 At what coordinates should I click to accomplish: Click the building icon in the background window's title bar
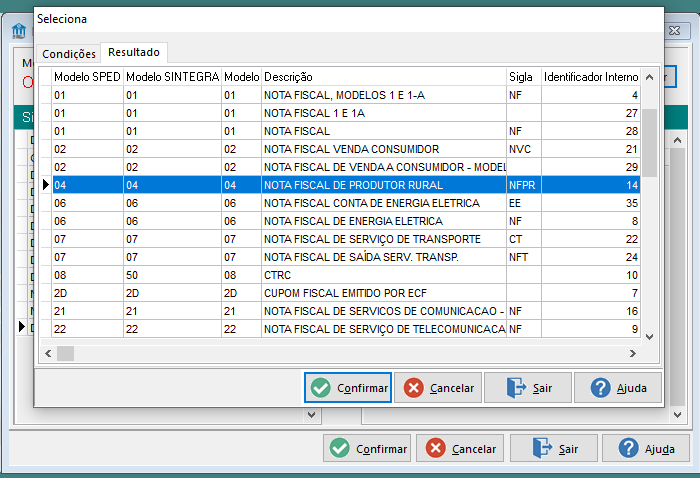pyautogui.click(x=19, y=31)
